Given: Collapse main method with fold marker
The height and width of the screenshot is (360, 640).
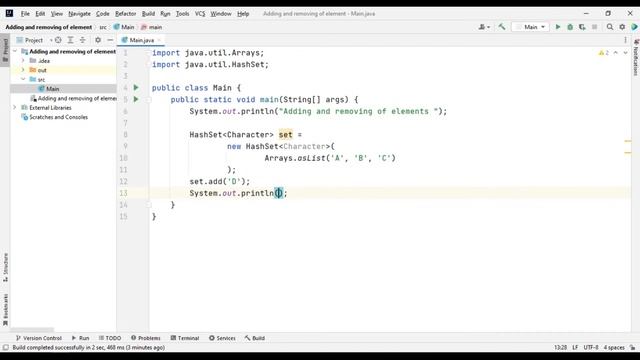Looking at the screenshot, I should (x=149, y=99).
